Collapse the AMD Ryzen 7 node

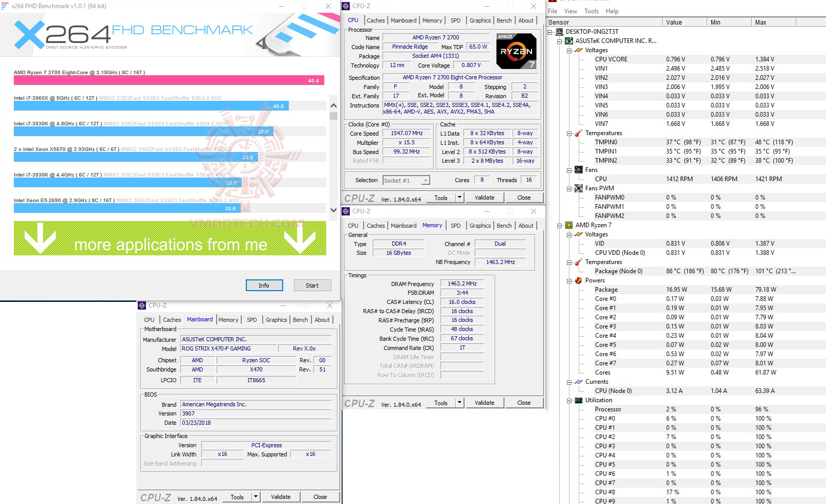560,225
